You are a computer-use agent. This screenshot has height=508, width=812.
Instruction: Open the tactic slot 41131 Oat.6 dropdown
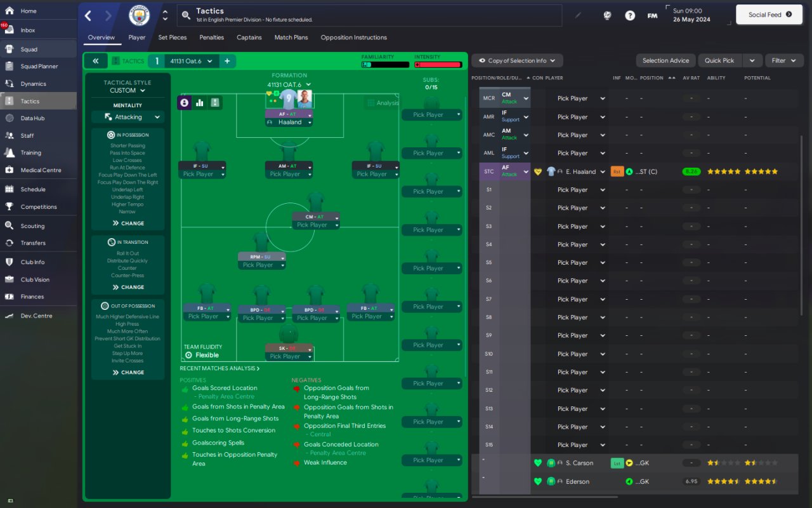(192, 61)
